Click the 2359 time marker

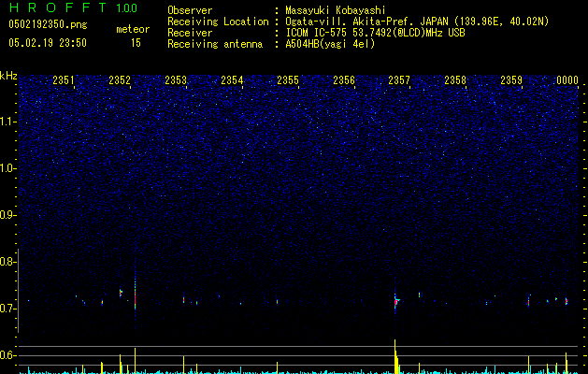tap(511, 80)
